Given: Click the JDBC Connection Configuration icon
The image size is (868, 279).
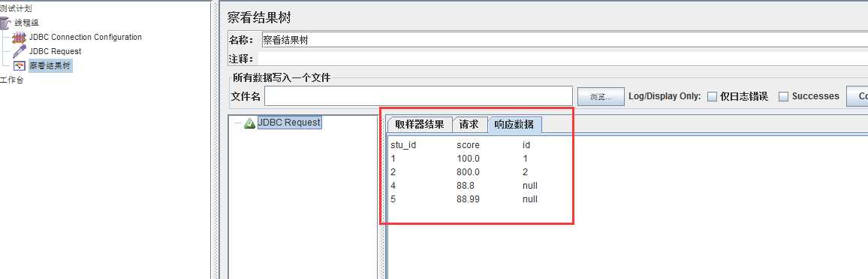Looking at the screenshot, I should (x=20, y=38).
